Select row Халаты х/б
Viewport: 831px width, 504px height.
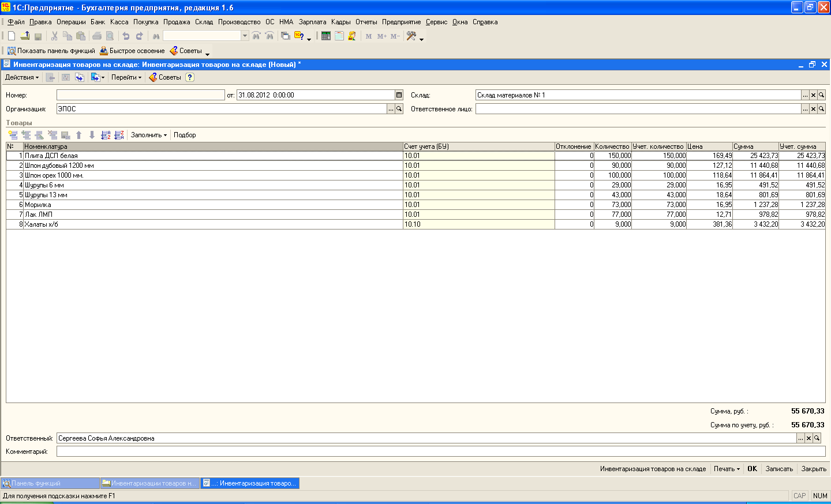(415, 224)
